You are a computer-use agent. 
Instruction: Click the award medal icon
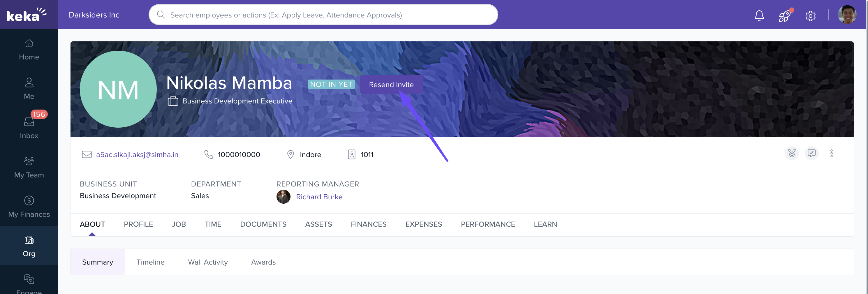point(791,153)
